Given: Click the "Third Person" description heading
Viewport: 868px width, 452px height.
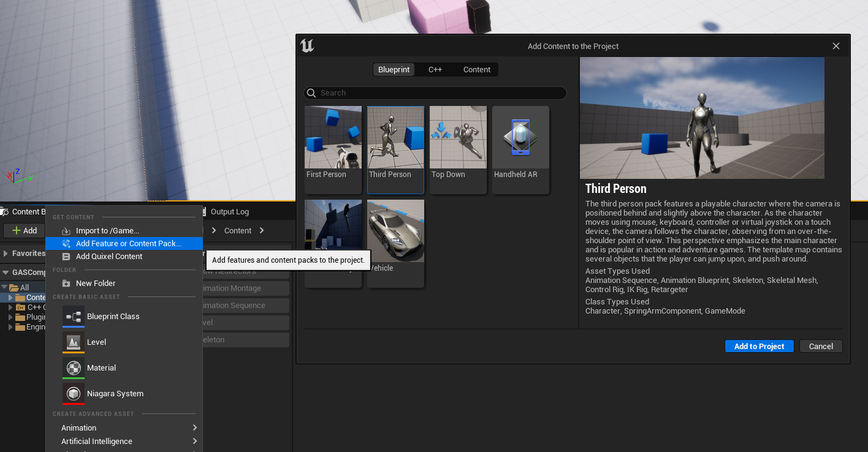Looking at the screenshot, I should click(616, 189).
